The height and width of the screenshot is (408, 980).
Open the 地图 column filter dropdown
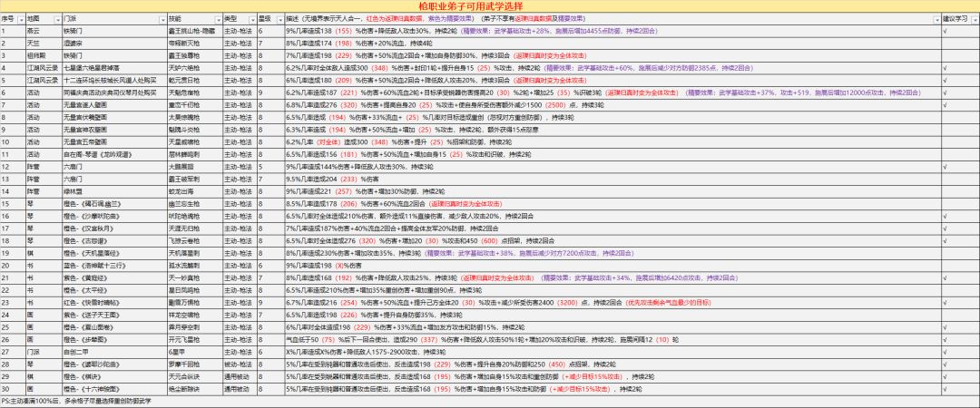pyautogui.click(x=58, y=20)
